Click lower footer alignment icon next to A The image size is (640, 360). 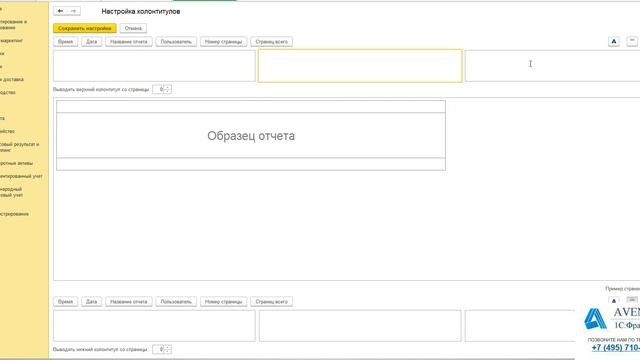tap(632, 300)
